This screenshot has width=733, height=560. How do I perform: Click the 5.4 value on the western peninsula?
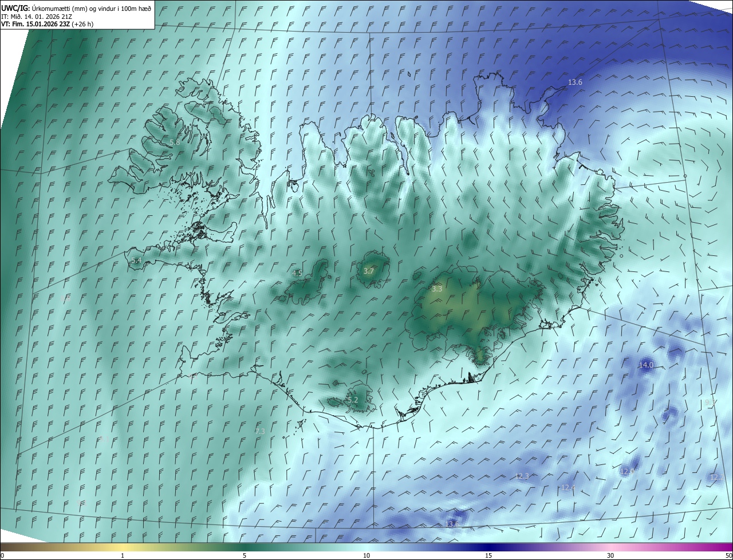(x=136, y=261)
